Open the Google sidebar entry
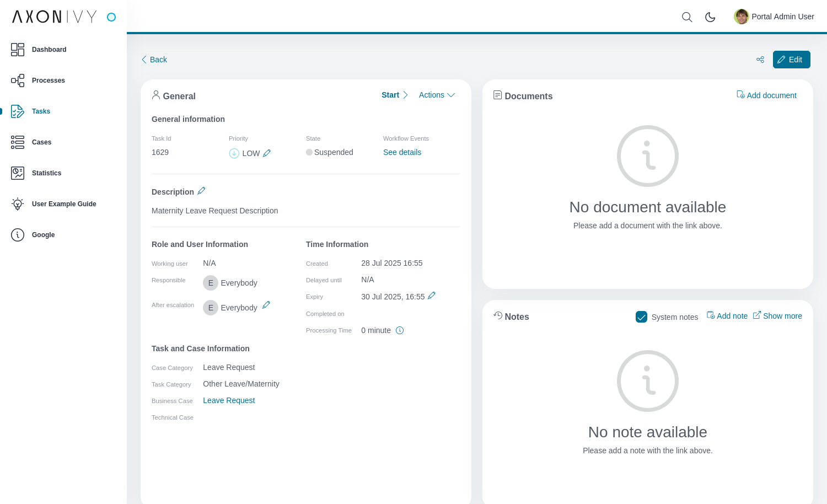 pos(43,235)
